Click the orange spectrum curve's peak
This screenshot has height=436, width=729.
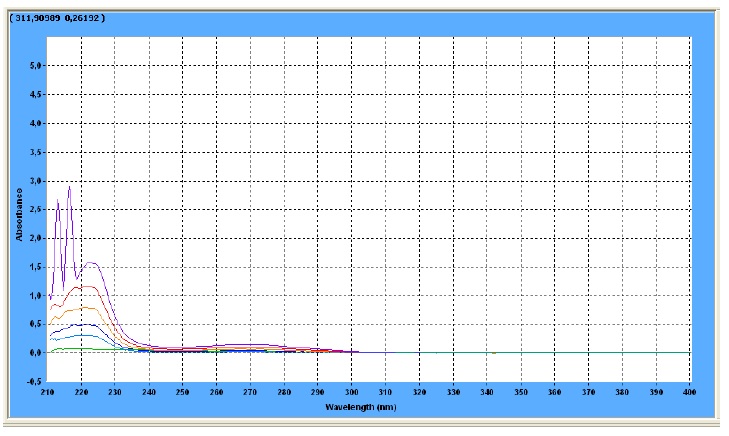88,307
